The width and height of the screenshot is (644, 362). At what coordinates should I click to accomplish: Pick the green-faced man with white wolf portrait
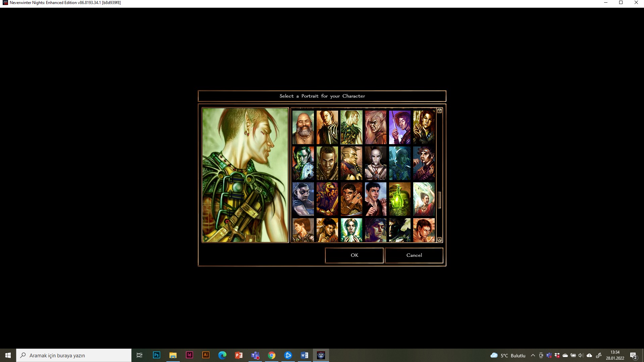coord(303,163)
